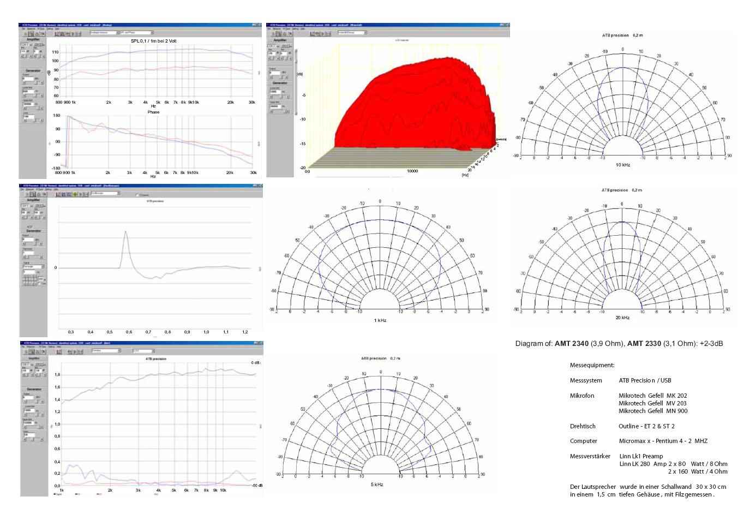Click Amplifier header in SPL/Phase window panel
Screen dimensions: 756x532
click(x=33, y=39)
